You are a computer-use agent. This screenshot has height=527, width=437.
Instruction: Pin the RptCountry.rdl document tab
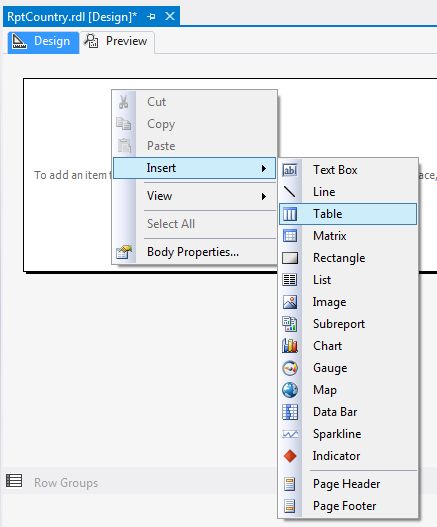click(x=151, y=16)
